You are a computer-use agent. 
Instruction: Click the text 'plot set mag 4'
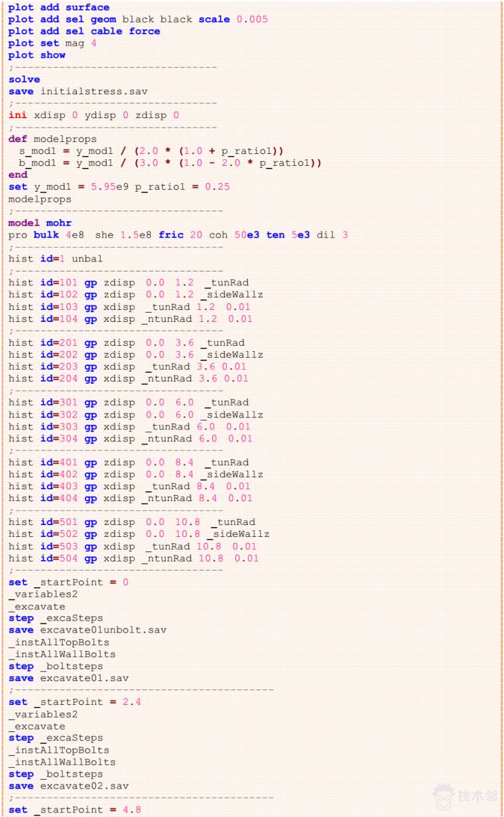[x=52, y=43]
